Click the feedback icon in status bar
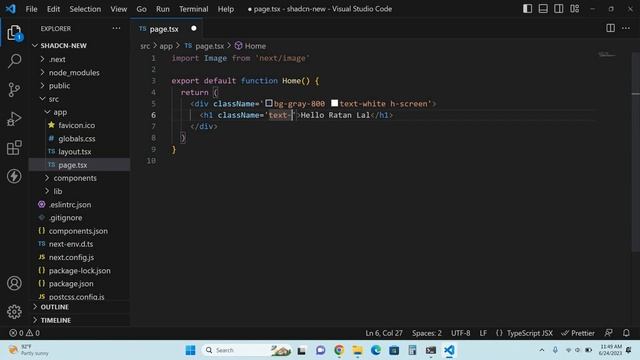This screenshot has width=640, height=360. (x=608, y=333)
